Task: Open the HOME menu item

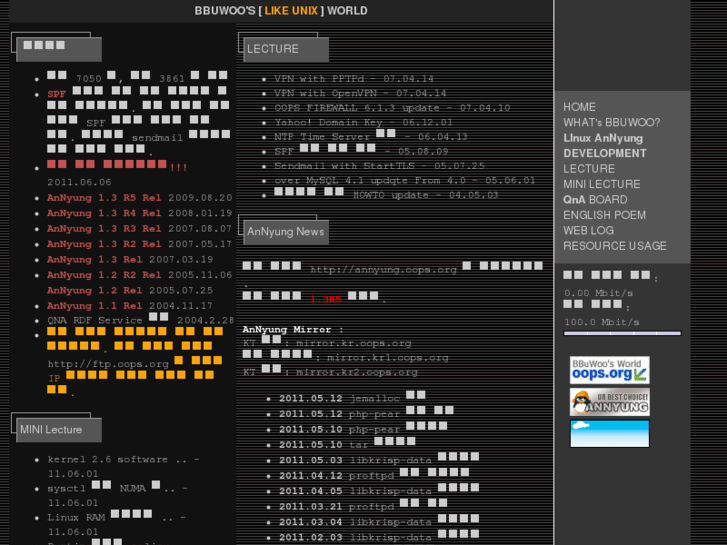Action: [579, 107]
